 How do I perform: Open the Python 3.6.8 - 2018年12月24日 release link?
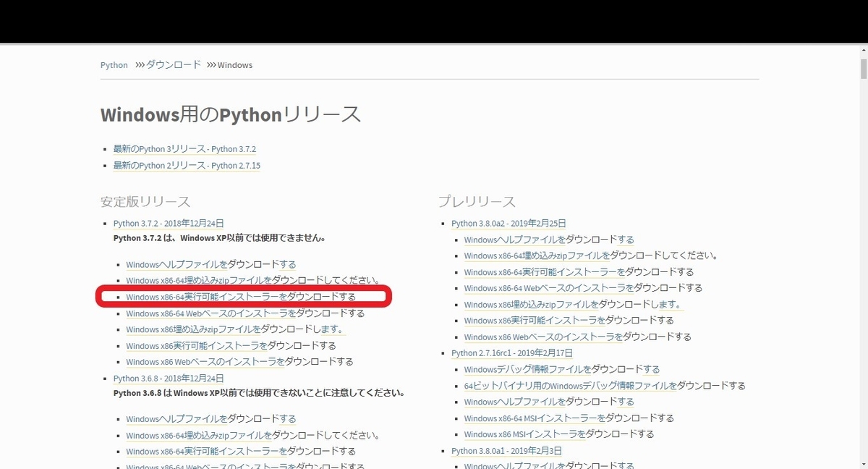(x=169, y=379)
